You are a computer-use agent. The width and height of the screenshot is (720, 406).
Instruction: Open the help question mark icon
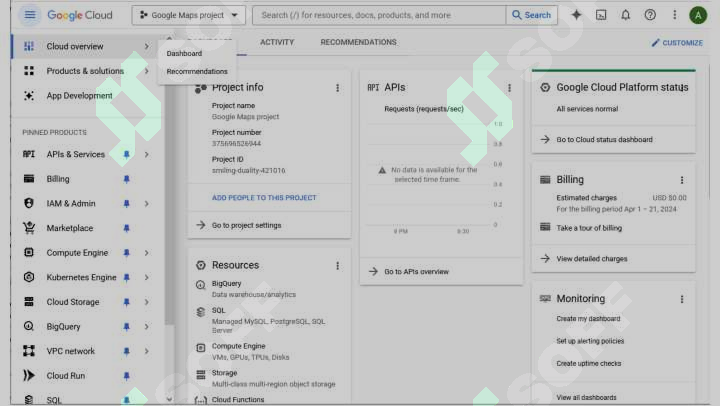650,15
